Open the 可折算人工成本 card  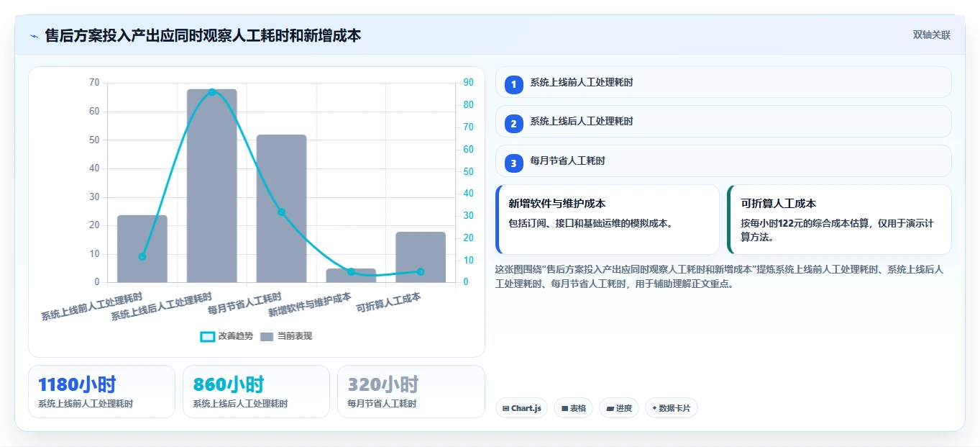click(839, 220)
